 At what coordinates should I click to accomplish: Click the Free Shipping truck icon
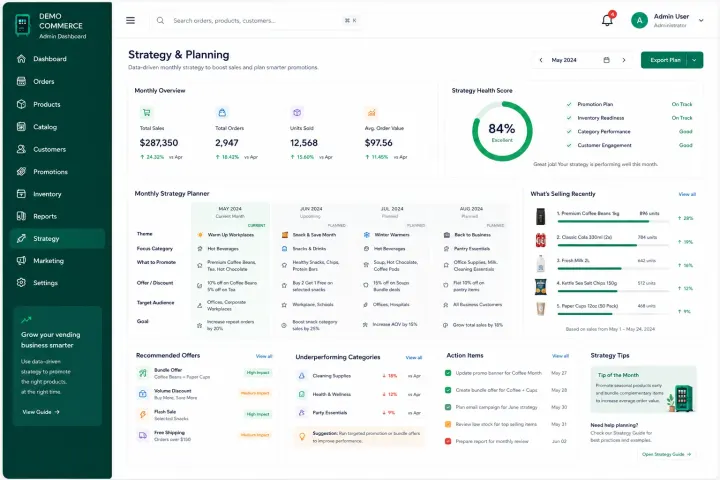pyautogui.click(x=143, y=435)
